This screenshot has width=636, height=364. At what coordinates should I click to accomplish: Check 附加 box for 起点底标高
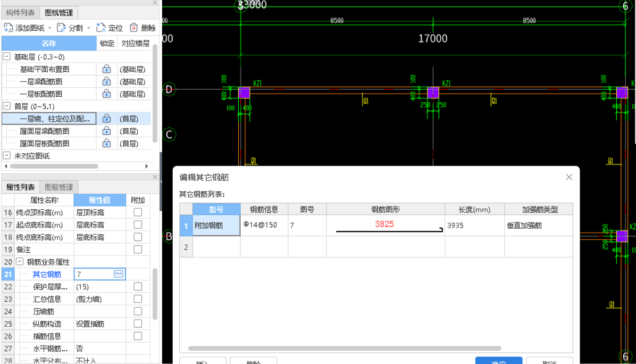click(x=138, y=224)
